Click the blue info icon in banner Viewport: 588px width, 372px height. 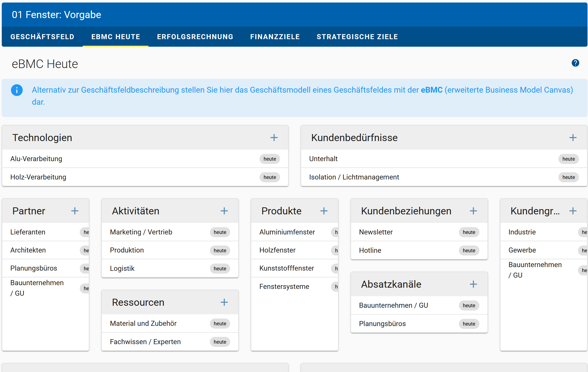point(17,90)
